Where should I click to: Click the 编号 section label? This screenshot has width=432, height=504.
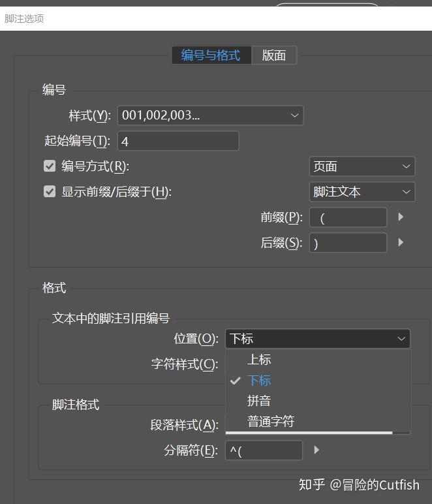[x=54, y=89]
